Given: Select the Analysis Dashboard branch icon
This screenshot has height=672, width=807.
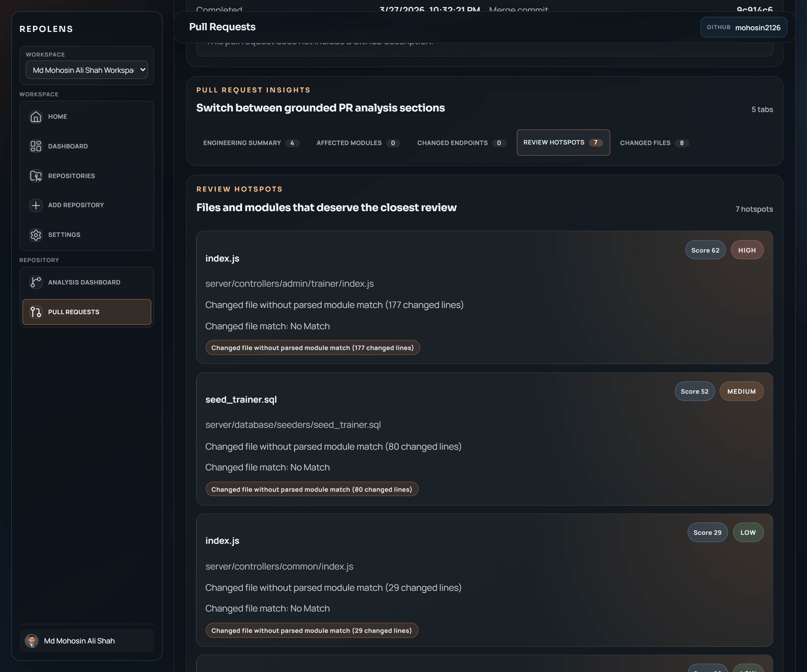Looking at the screenshot, I should click(36, 282).
